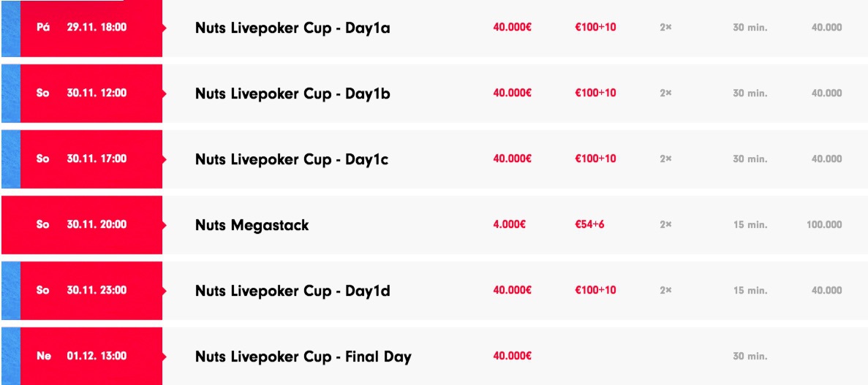
Task: Click the blue stripe on the Final Day row
Action: point(10,356)
